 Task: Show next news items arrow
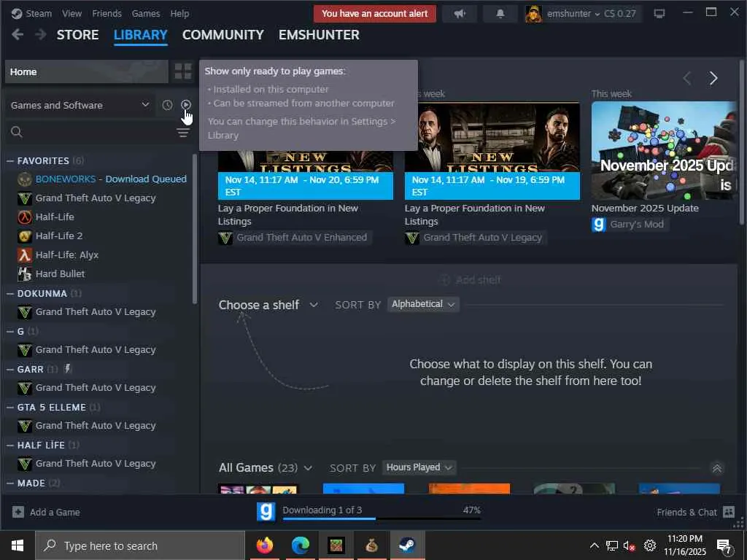[x=713, y=78]
